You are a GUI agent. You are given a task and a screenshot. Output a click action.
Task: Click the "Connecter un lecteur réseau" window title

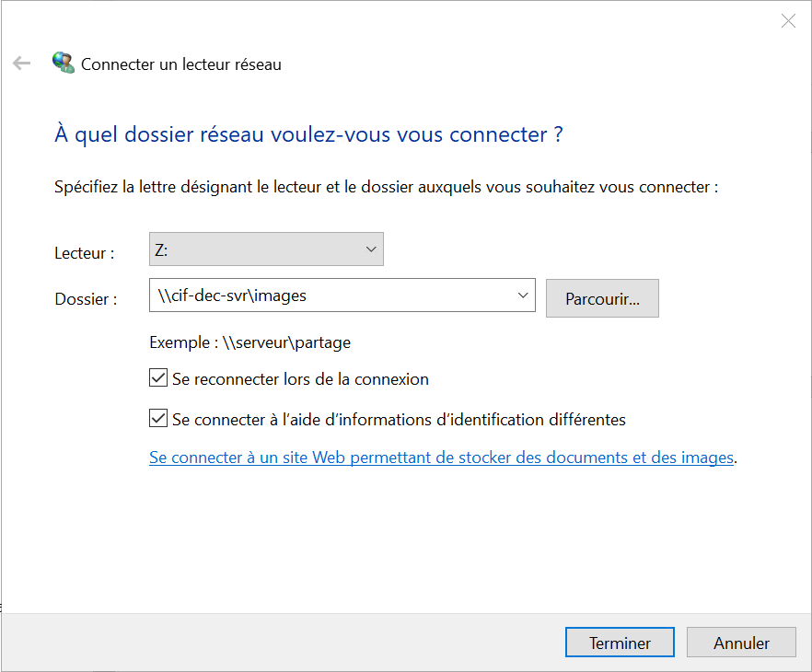click(x=181, y=64)
